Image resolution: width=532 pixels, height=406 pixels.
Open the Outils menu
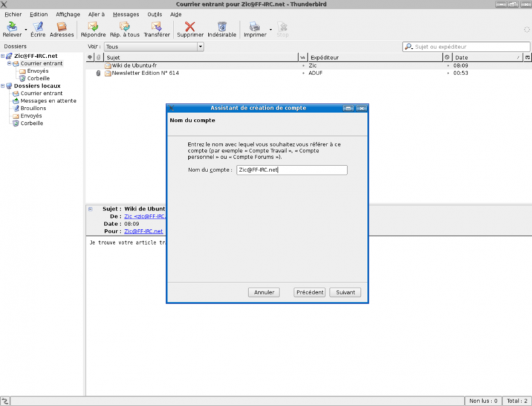click(154, 14)
